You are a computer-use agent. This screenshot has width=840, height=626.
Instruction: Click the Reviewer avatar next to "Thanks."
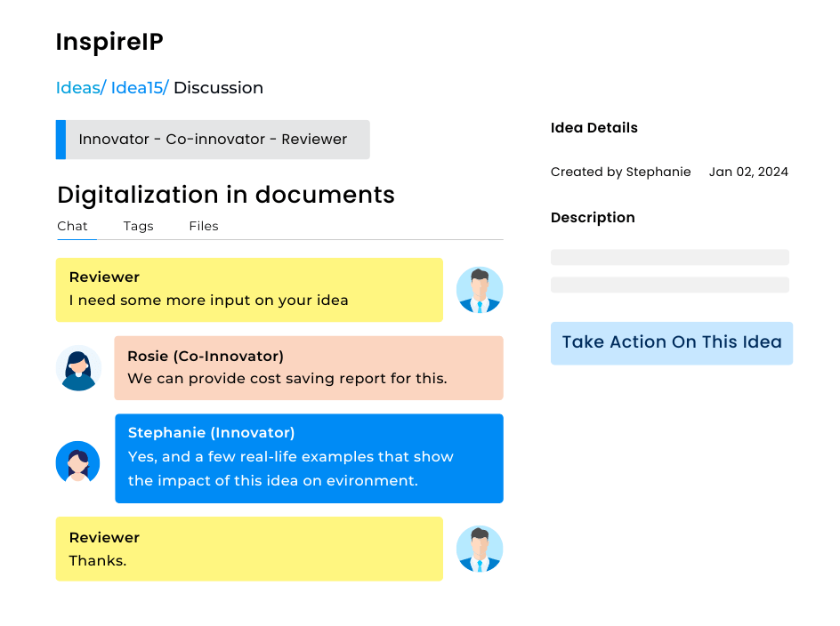point(480,549)
